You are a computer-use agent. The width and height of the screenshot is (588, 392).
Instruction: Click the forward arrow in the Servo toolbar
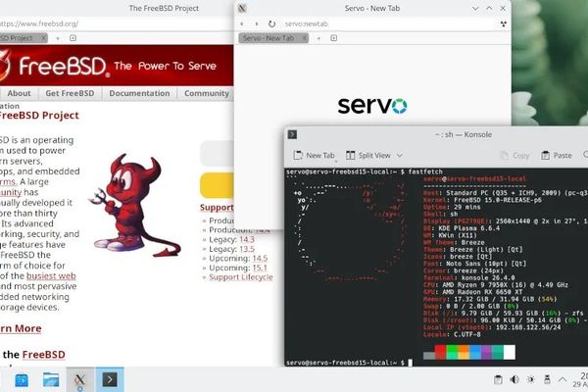pos(257,24)
